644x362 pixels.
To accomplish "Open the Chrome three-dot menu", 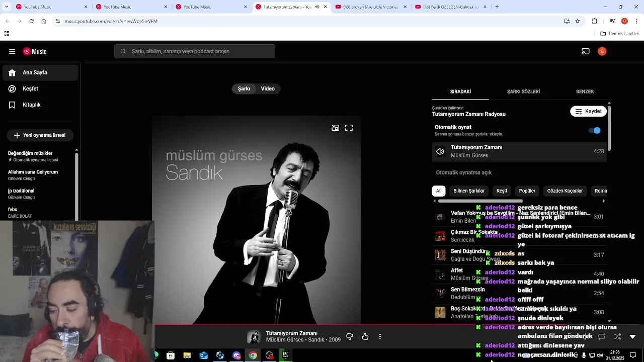I will pyautogui.click(x=637, y=21).
